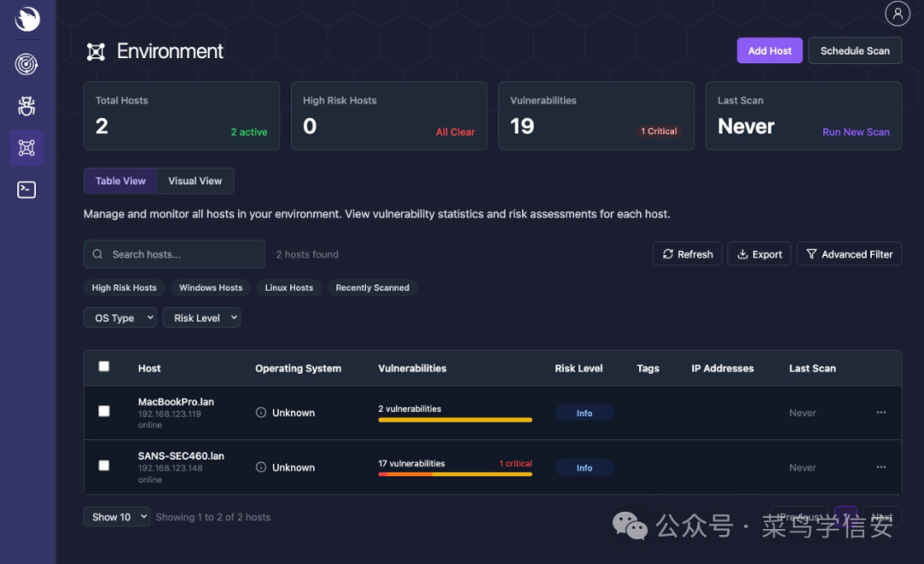Click the '2 vulnerabilities' label
This screenshot has height=564, width=924.
tap(410, 408)
